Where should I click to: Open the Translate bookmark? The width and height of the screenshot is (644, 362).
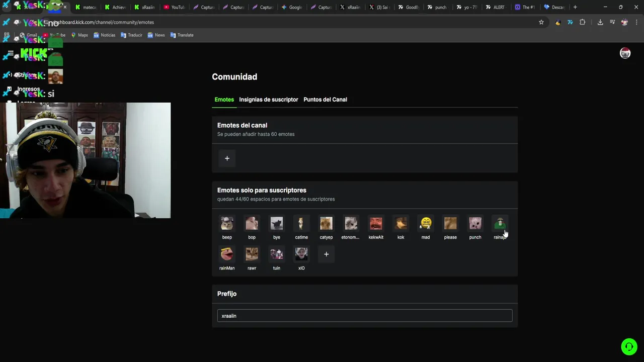pos(182,35)
